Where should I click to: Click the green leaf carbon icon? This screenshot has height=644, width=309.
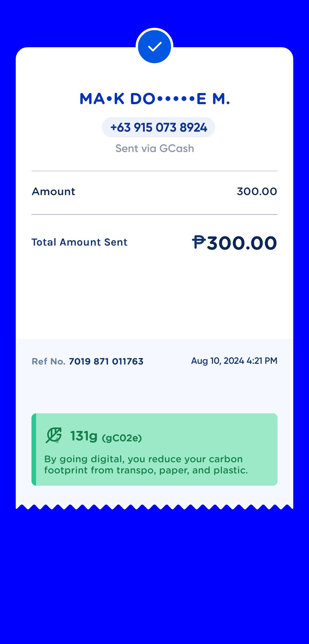click(54, 436)
